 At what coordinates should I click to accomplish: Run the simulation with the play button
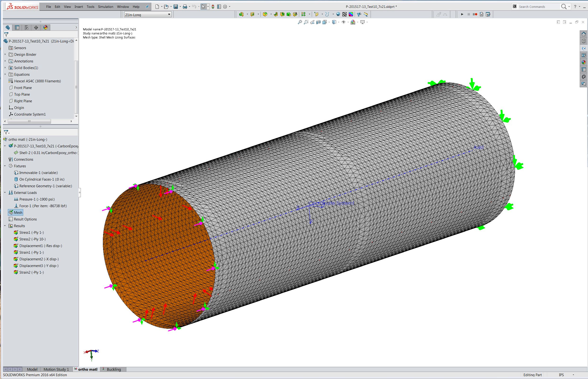(462, 14)
